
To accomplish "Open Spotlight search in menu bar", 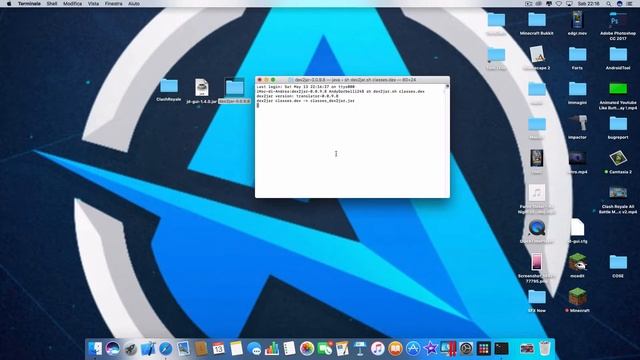I will (x=609, y=3).
